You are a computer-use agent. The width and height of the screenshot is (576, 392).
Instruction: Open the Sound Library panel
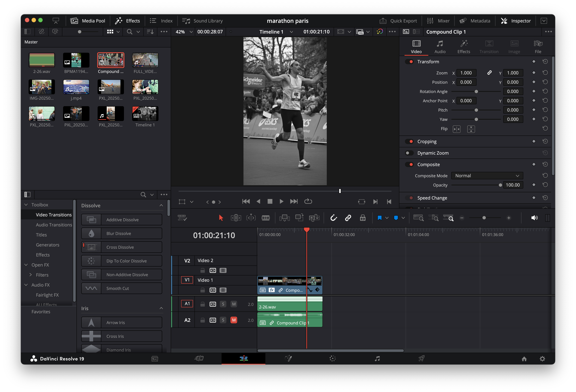coord(202,21)
